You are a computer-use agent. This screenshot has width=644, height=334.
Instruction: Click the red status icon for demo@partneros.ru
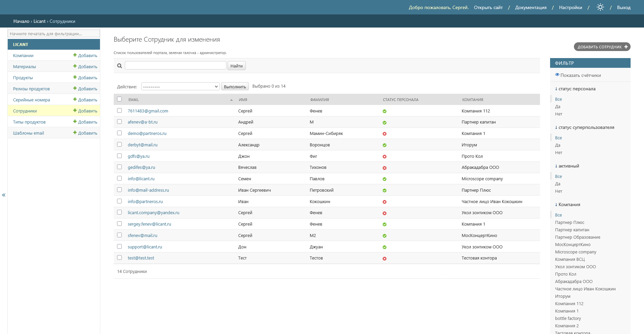[x=384, y=134]
